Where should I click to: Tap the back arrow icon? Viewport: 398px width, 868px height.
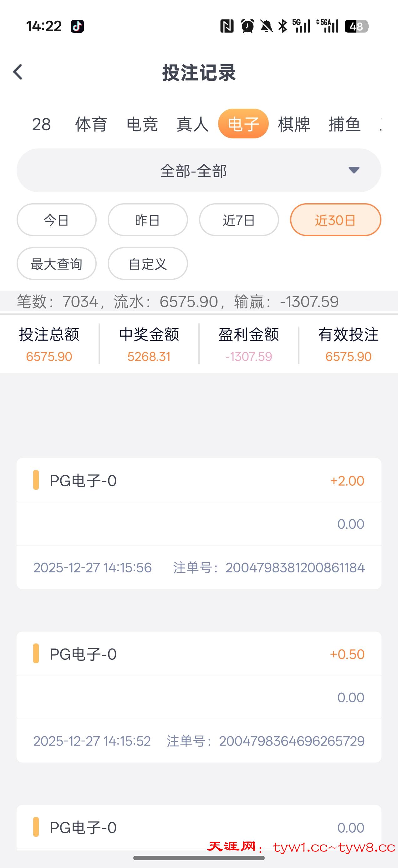18,72
